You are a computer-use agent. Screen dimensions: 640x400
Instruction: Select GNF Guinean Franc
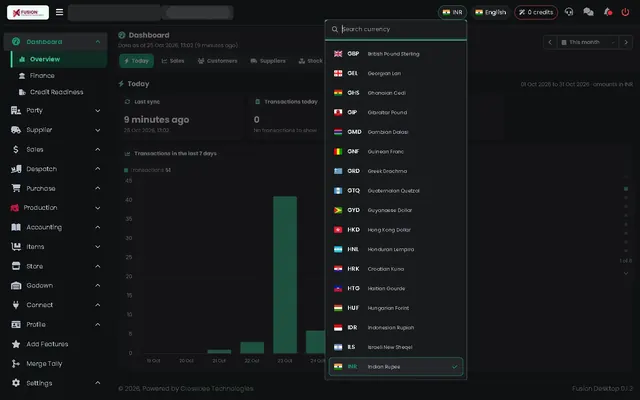click(396, 151)
